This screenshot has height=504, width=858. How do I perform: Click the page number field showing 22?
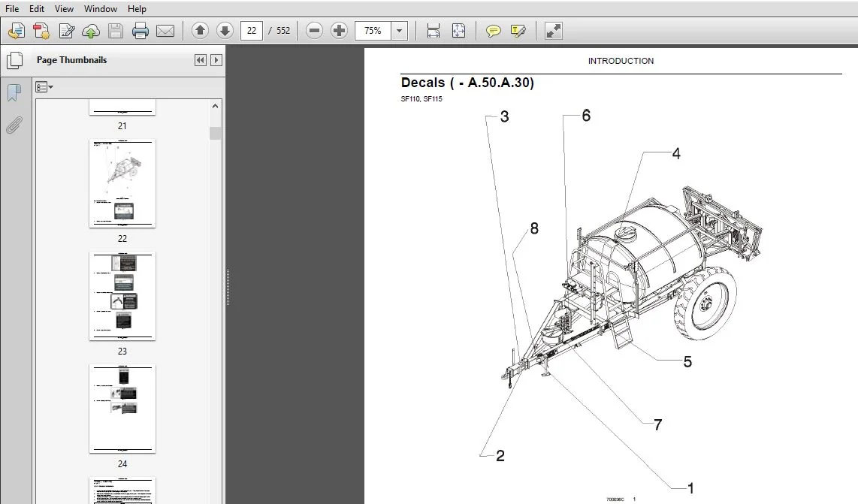(252, 31)
